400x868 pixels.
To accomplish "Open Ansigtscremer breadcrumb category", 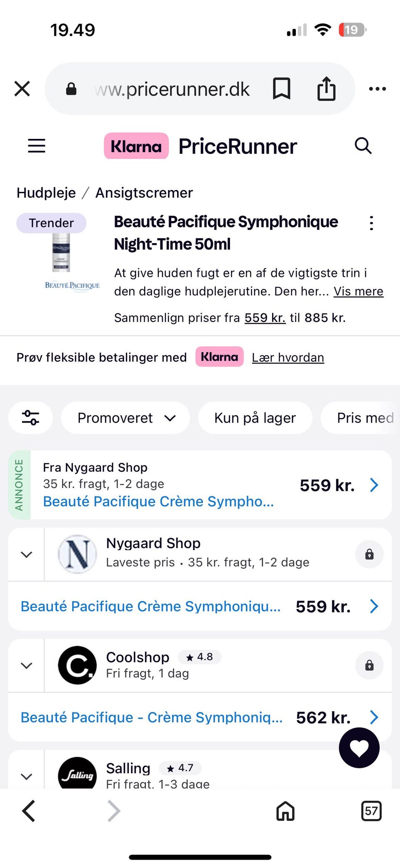I will 144,193.
